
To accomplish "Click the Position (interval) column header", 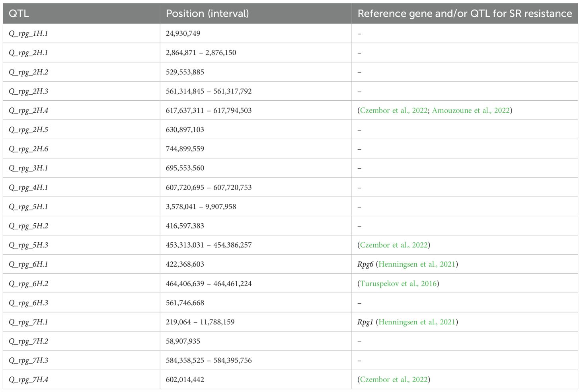I will (x=207, y=14).
